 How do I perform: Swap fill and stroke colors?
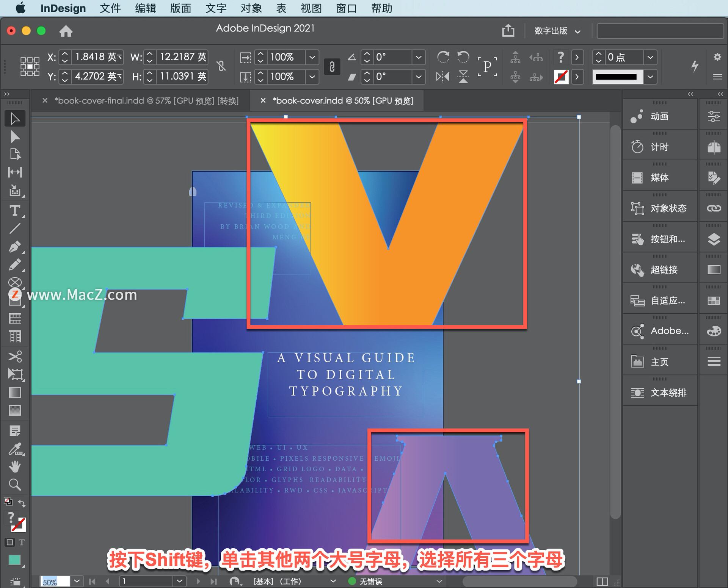[x=22, y=504]
